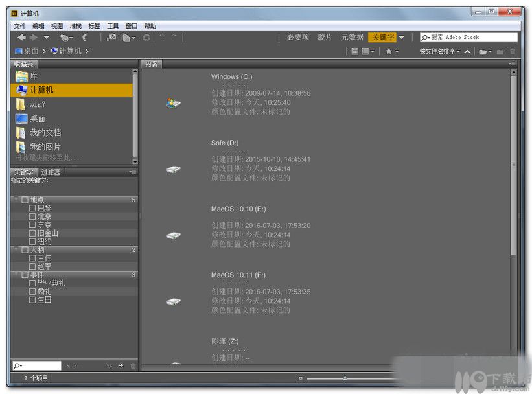The image size is (532, 394).
Task: Select 桌面 in favorites panel
Action: click(x=71, y=119)
